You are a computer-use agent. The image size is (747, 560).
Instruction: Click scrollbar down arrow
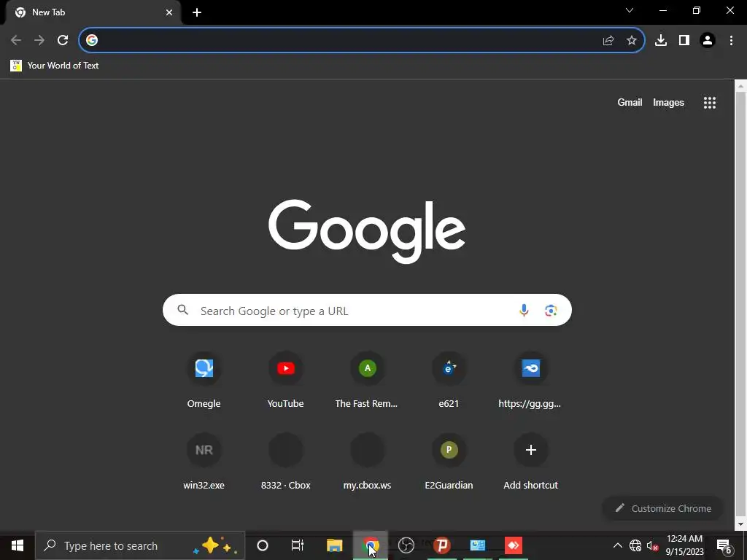[x=740, y=524]
